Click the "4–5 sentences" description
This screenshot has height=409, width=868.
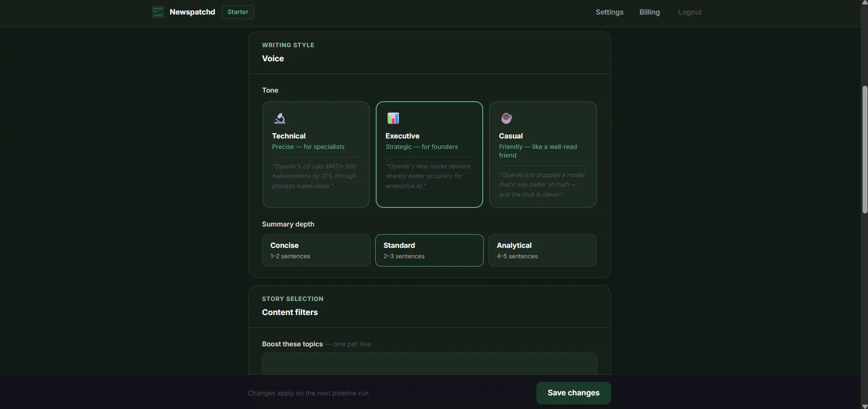tap(517, 256)
